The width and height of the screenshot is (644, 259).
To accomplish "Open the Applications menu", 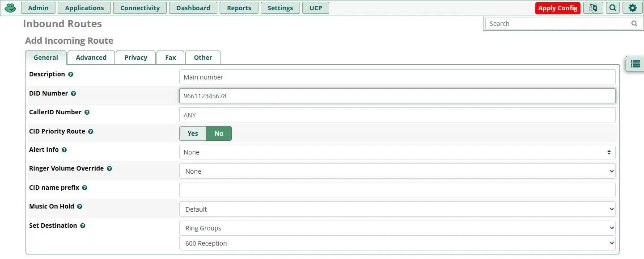I will tap(84, 8).
